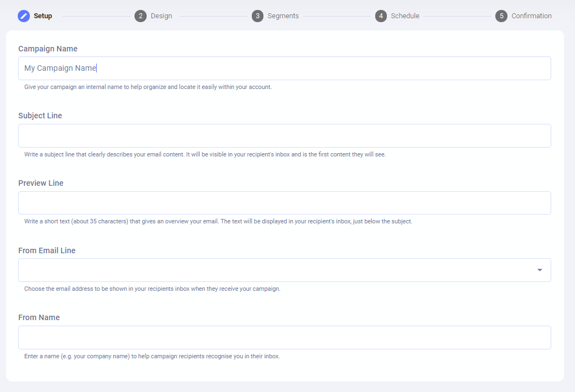Go to the Design step label
Viewport: 575px width, 392px height.
pos(161,16)
